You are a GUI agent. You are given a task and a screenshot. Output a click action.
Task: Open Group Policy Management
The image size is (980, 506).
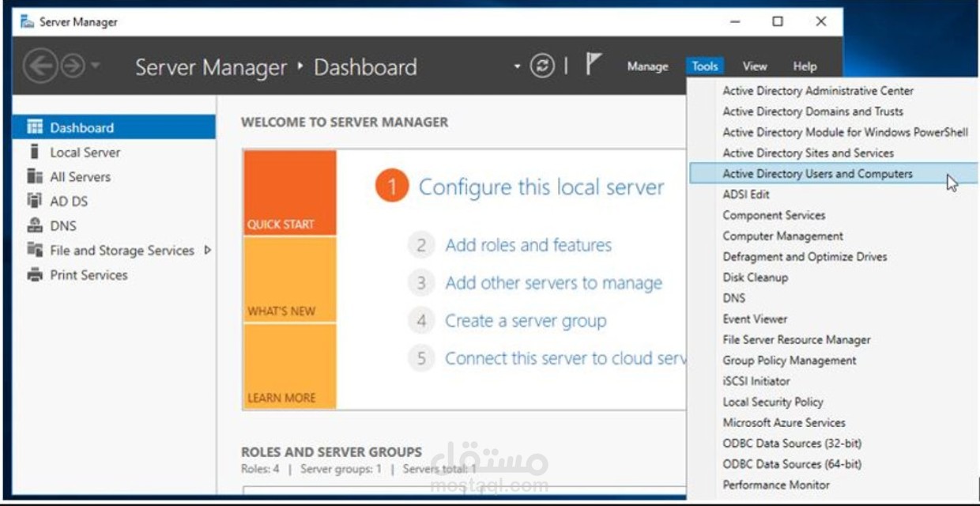coord(790,360)
